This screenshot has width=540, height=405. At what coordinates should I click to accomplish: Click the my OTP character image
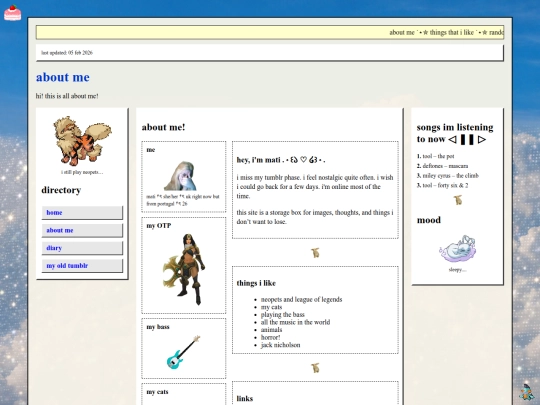pos(184,270)
